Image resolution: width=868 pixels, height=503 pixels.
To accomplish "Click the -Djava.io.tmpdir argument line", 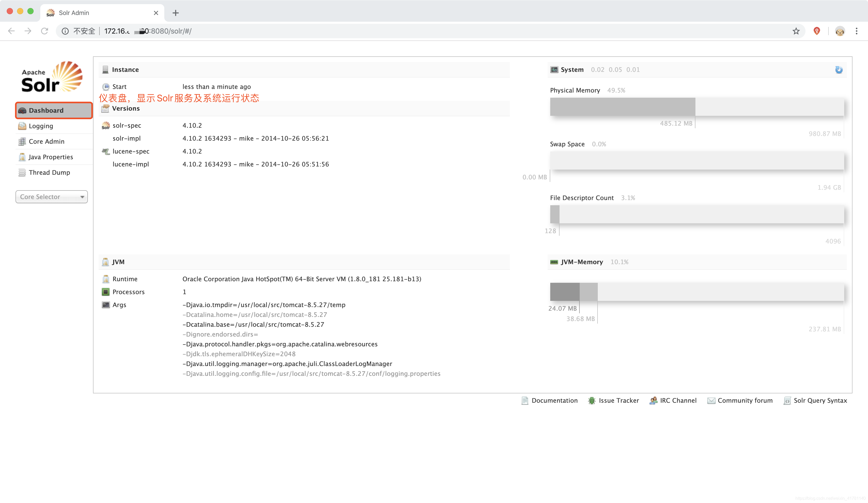I will [x=264, y=305].
